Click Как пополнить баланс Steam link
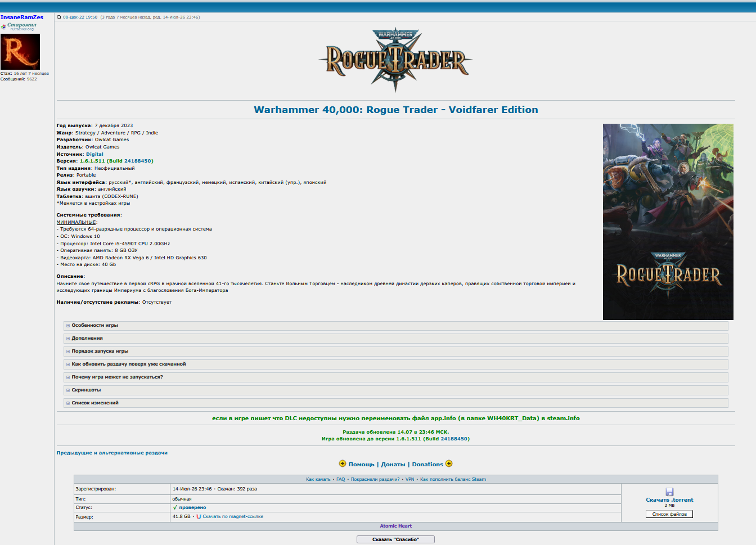The width and height of the screenshot is (756, 545). coord(453,479)
